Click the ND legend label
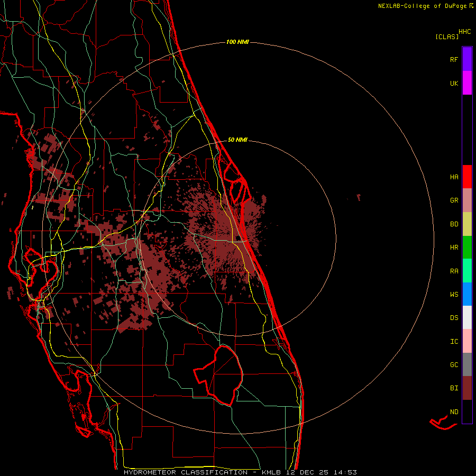 click(x=454, y=412)
